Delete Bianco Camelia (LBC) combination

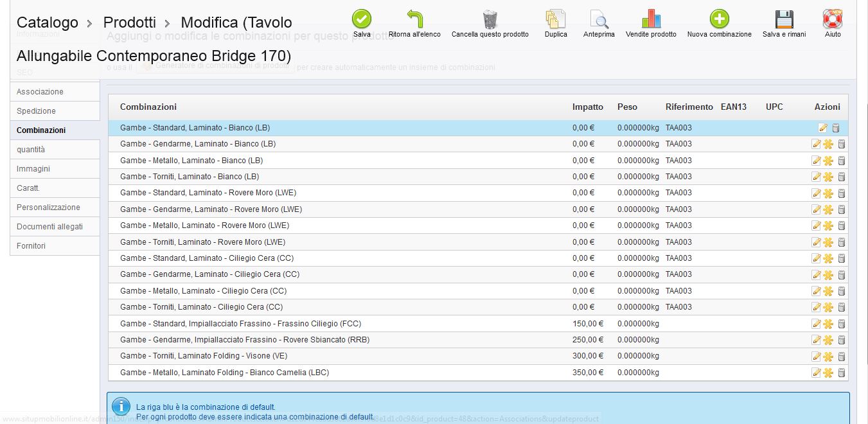842,373
